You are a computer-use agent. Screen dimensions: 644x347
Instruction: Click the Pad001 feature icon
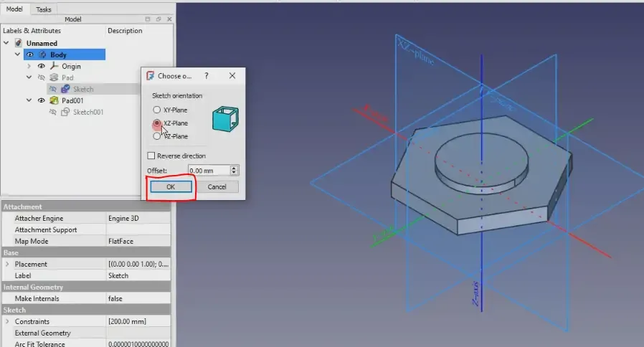54,100
